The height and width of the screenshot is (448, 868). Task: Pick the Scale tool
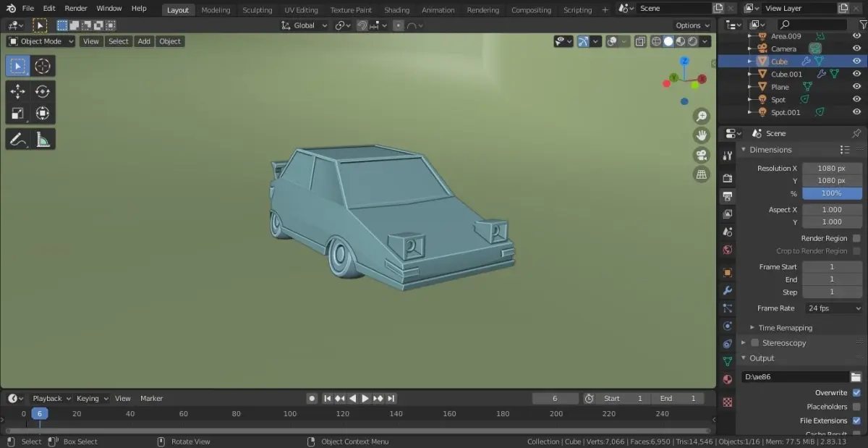pos(18,114)
